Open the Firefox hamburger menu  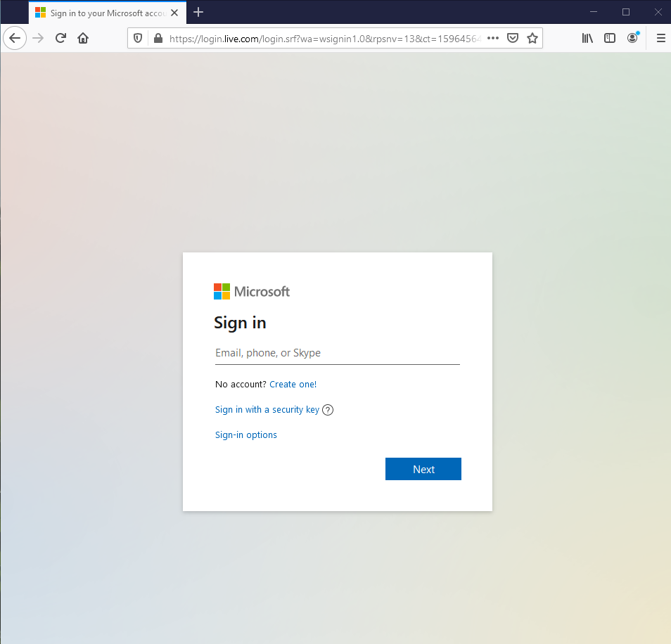tap(660, 38)
